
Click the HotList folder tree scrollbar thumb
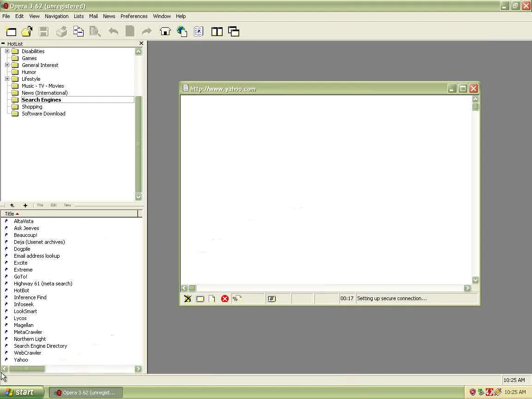(x=138, y=145)
